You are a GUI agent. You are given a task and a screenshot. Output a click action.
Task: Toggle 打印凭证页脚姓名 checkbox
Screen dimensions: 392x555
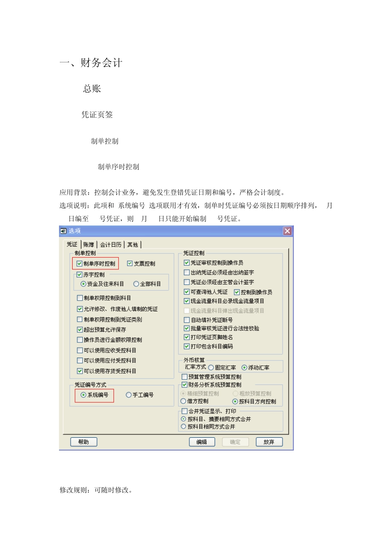[187, 337]
